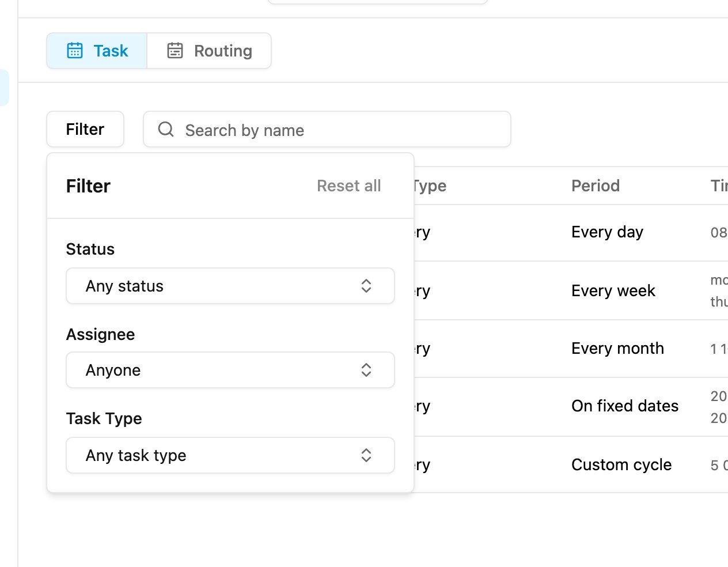728x567 pixels.
Task: Select the Custom cycle period cell
Action: coord(621,465)
